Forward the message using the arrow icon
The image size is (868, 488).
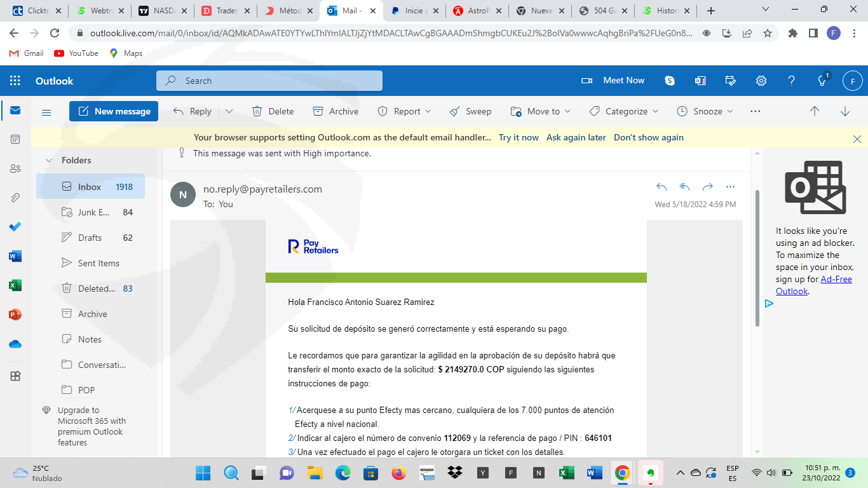point(707,187)
